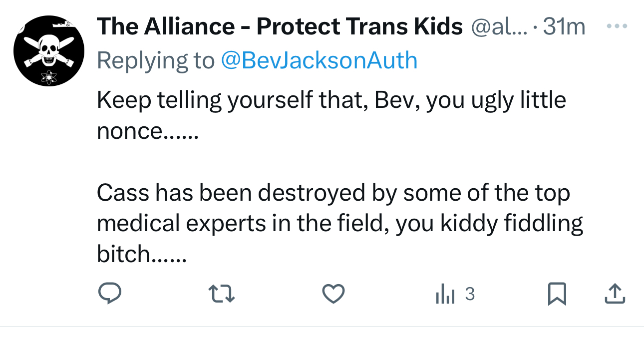
Task: Open the share tweet icon
Action: click(x=615, y=294)
